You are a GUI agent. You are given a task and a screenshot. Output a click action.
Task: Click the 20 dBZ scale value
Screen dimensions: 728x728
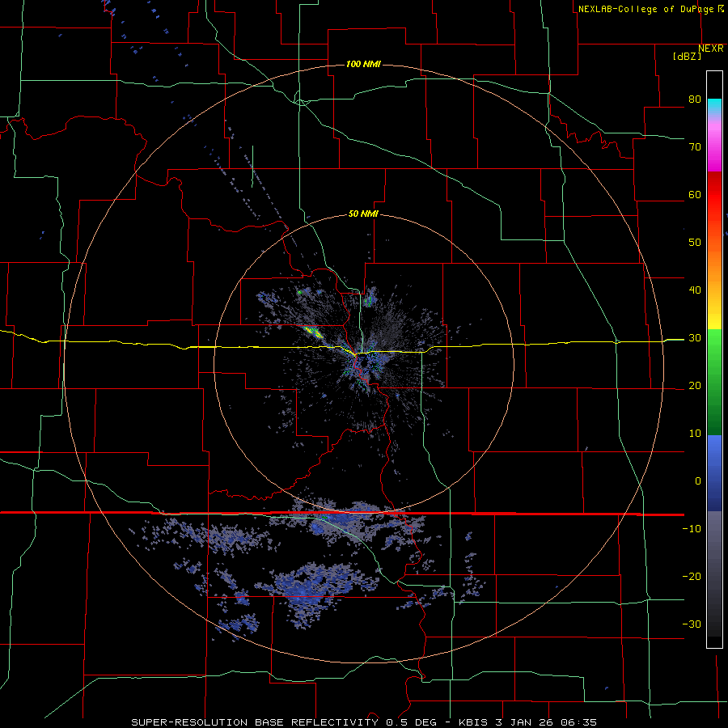695,386
